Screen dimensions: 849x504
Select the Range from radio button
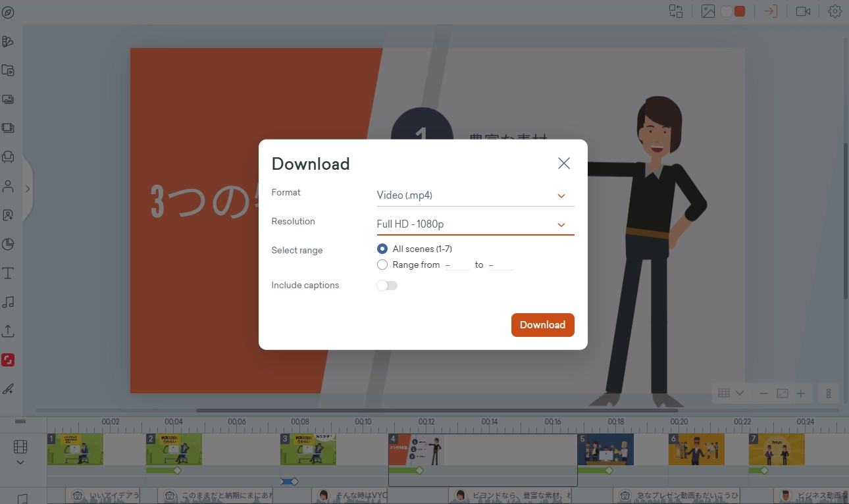(382, 265)
